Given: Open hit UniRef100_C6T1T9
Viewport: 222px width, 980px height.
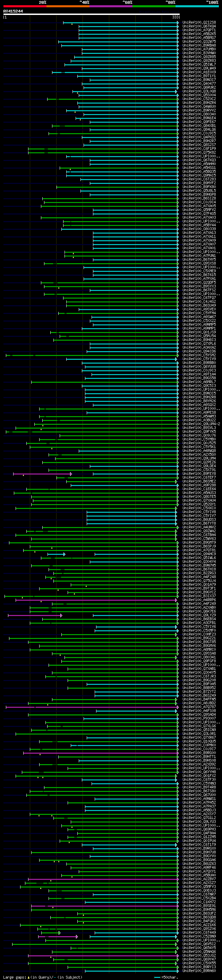Looking at the screenshot, I should [199, 844].
